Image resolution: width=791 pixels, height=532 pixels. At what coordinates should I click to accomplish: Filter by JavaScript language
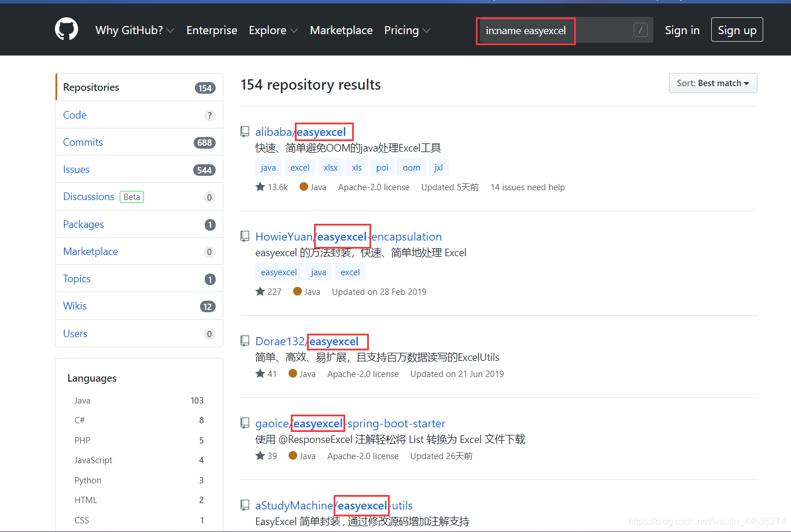click(x=139, y=460)
